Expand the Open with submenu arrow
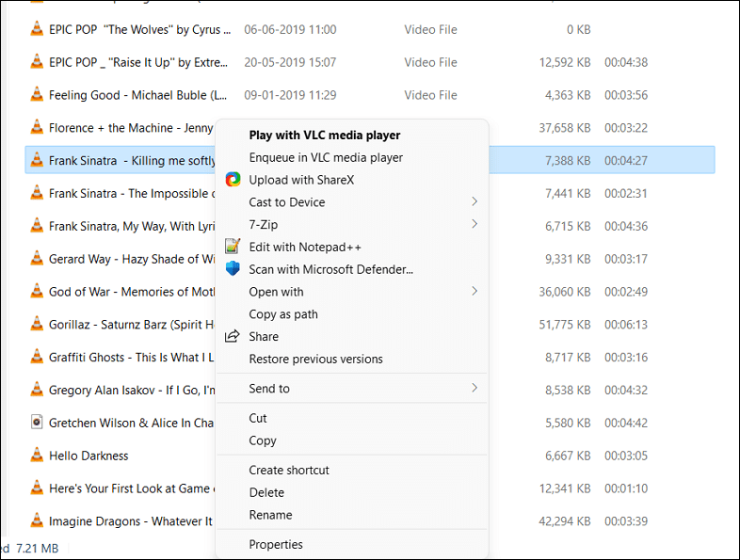This screenshot has height=560, width=740. pyautogui.click(x=475, y=291)
